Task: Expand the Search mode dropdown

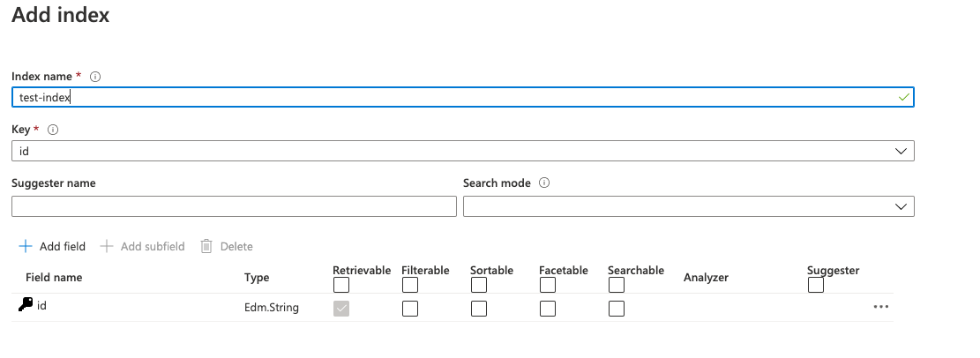Action: (688, 206)
